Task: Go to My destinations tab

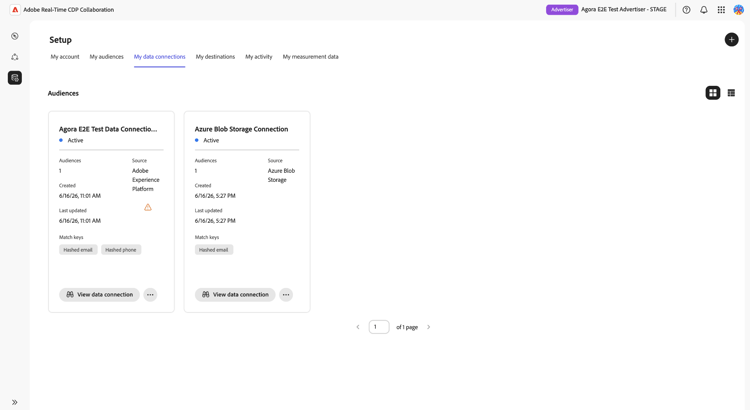Action: click(x=215, y=57)
